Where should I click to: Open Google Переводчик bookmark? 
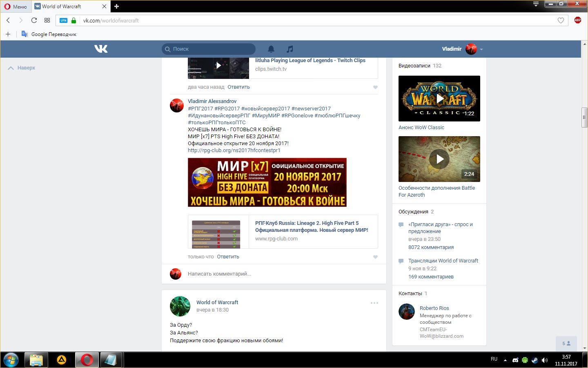click(49, 34)
